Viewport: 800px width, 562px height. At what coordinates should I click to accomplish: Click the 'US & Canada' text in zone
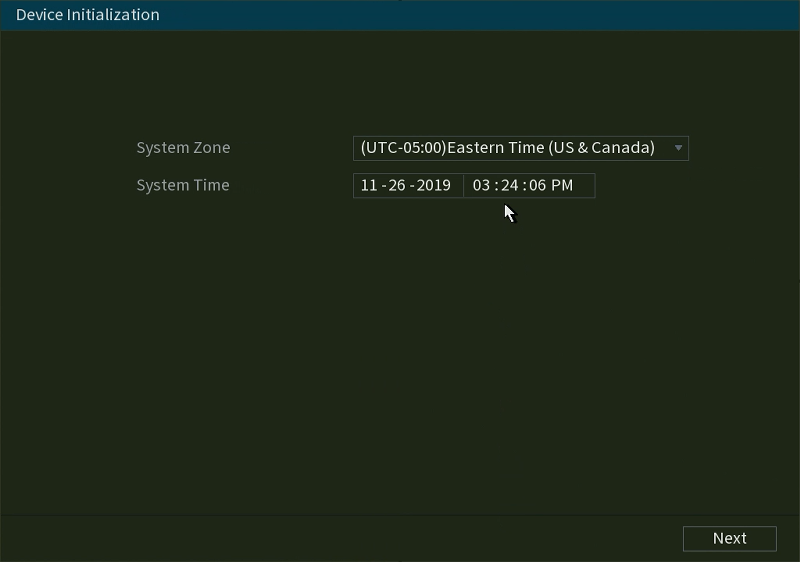click(601, 148)
